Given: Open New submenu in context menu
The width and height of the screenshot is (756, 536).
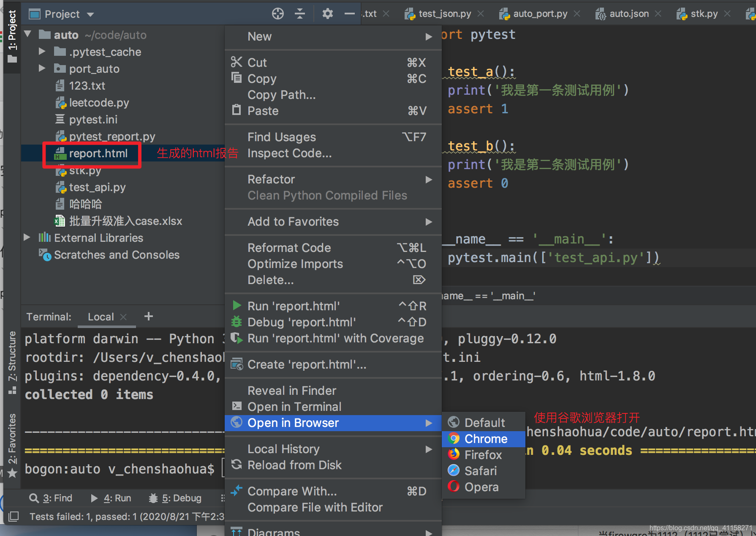Looking at the screenshot, I should (333, 36).
